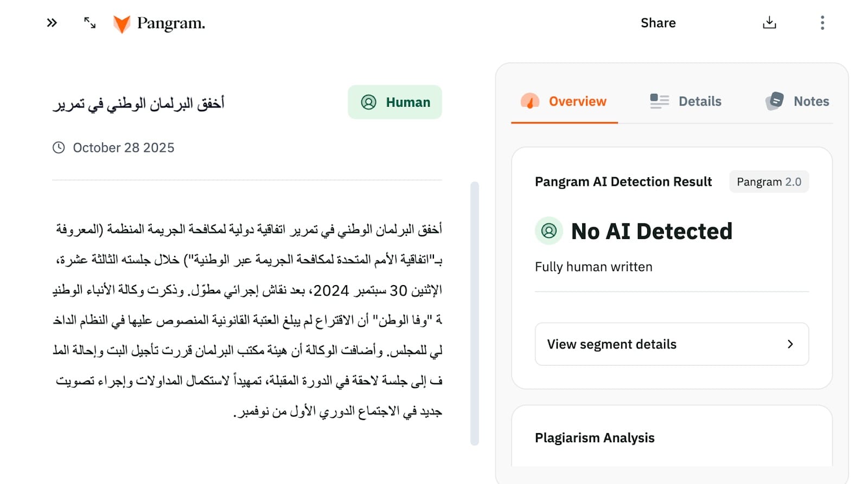Click the Share button

[x=658, y=23]
